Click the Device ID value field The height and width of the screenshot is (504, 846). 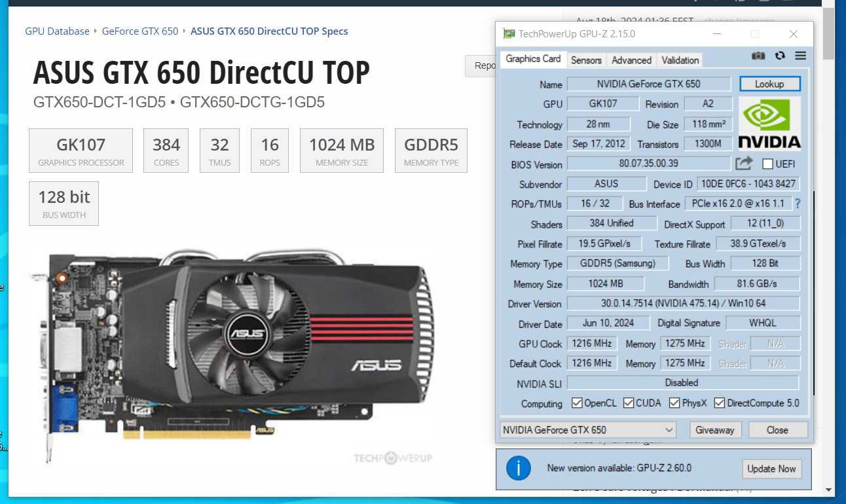(x=748, y=184)
